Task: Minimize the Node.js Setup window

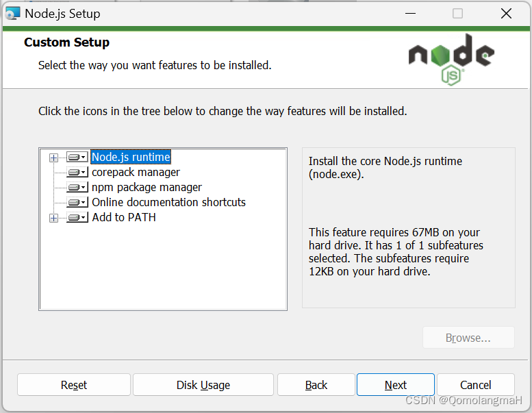Action: pos(410,14)
